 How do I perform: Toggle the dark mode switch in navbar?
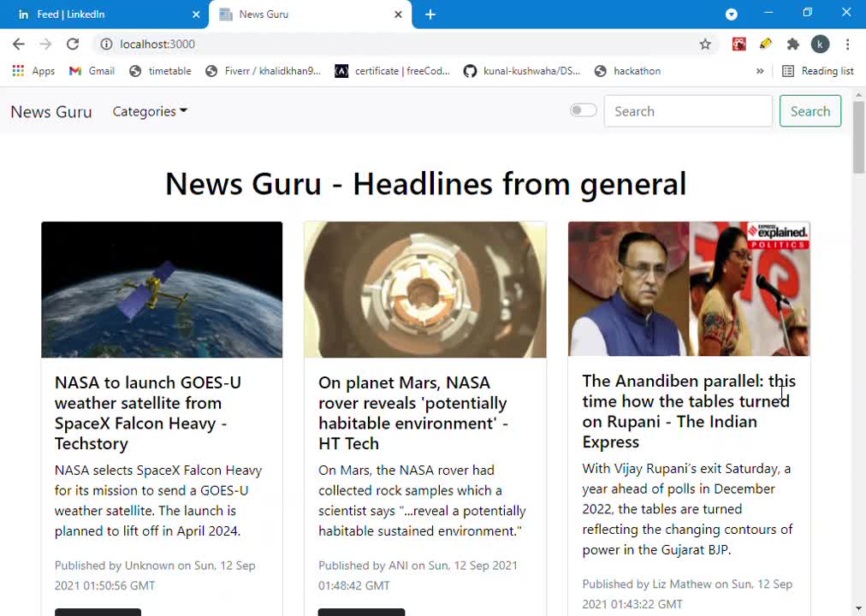[584, 110]
